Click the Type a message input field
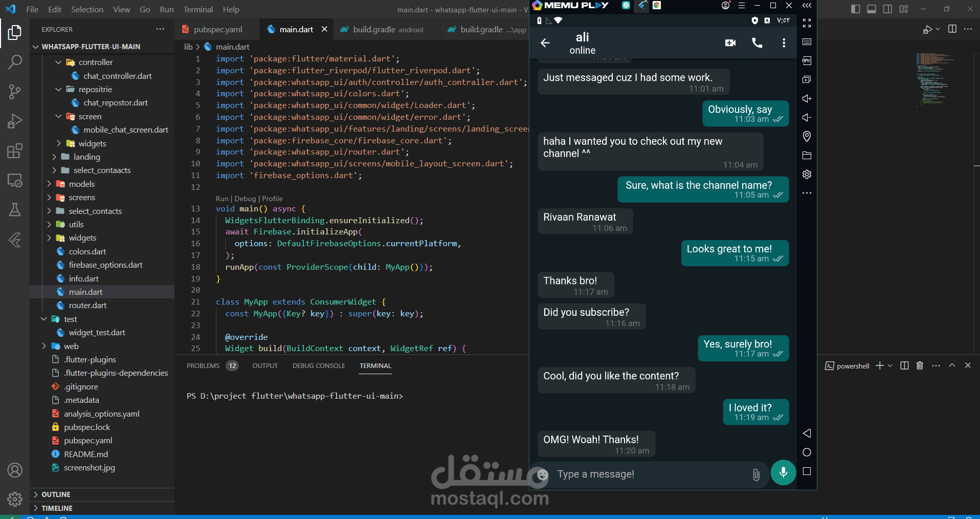Screen dimensions: 980x519 (650, 474)
